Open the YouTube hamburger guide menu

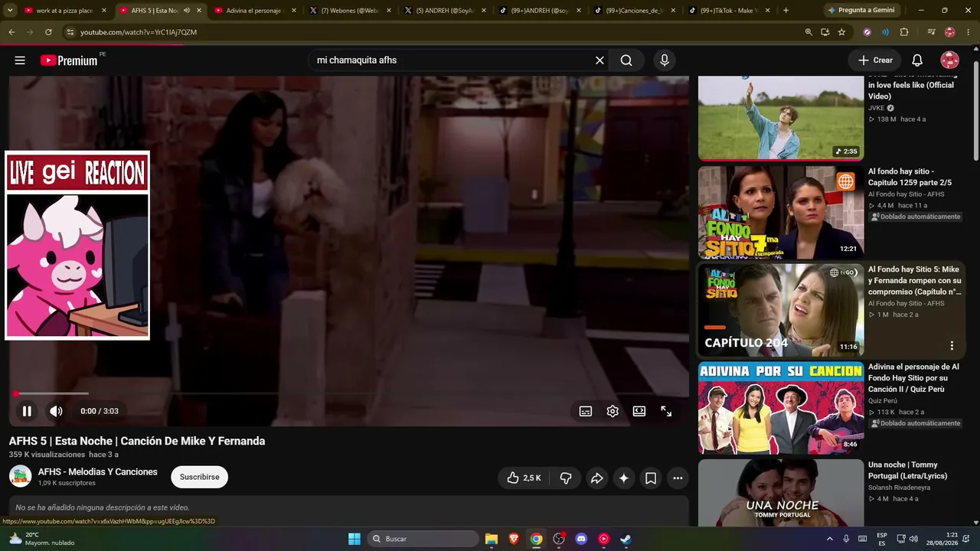pos(20,60)
